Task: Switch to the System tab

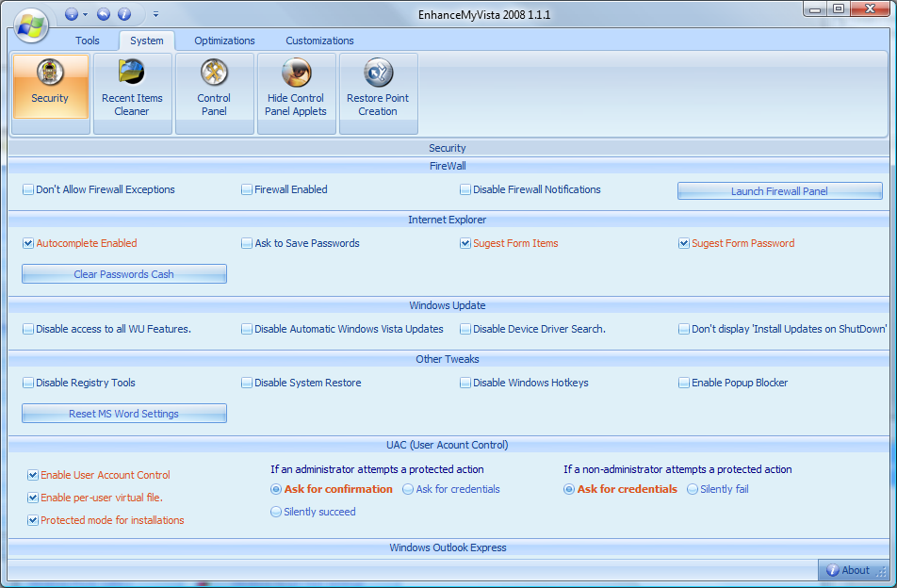Action: tap(147, 41)
